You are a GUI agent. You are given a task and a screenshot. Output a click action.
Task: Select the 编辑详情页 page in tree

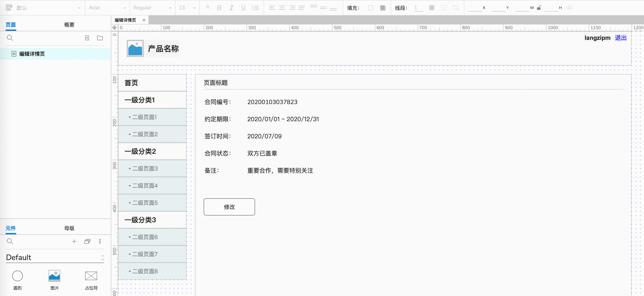[x=55, y=54]
